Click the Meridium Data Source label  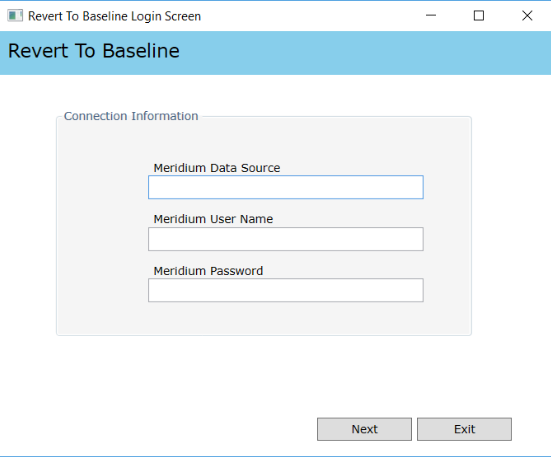[217, 168]
